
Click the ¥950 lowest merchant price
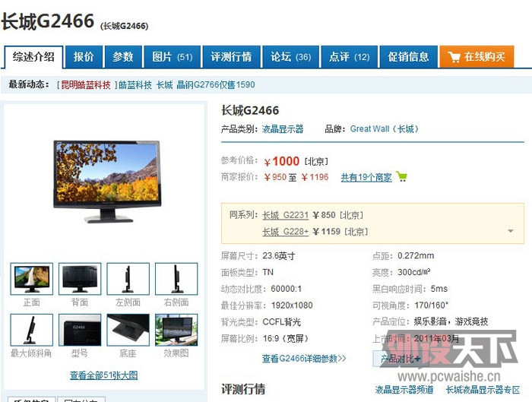275,177
